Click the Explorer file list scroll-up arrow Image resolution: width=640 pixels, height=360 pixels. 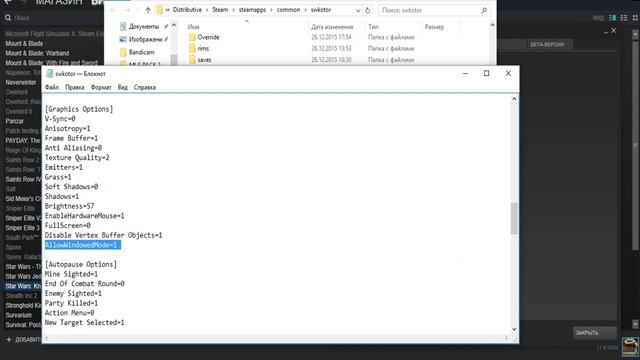[x=492, y=25]
